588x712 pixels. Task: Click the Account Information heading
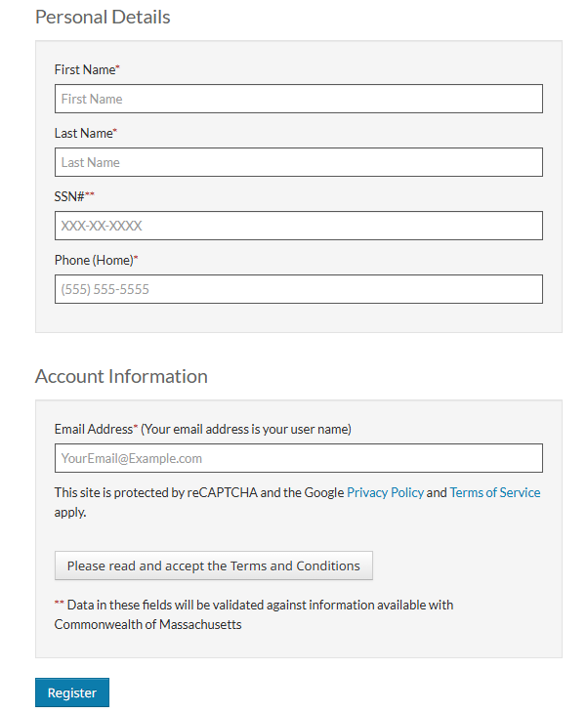click(x=121, y=376)
